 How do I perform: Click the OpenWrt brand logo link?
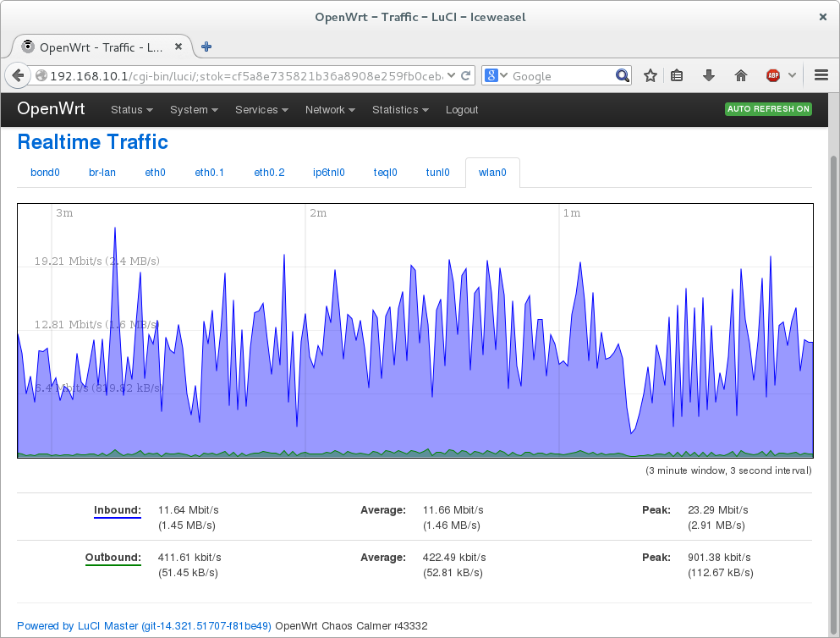(51, 109)
